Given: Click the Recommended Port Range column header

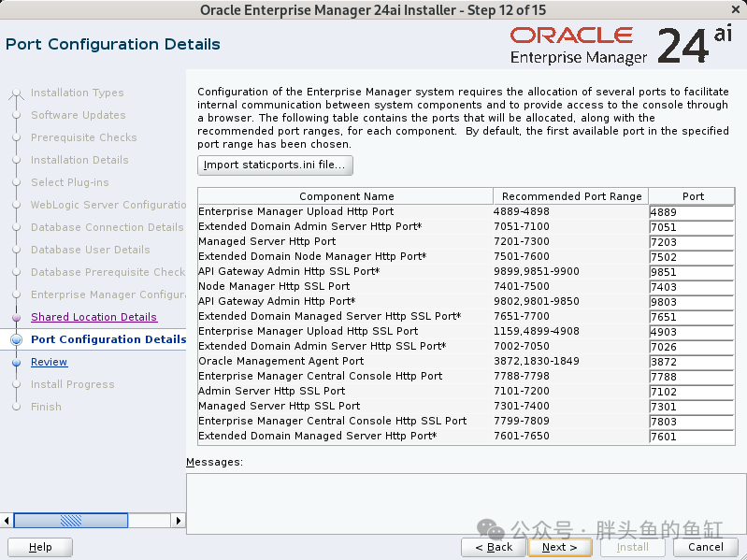Looking at the screenshot, I should [571, 196].
